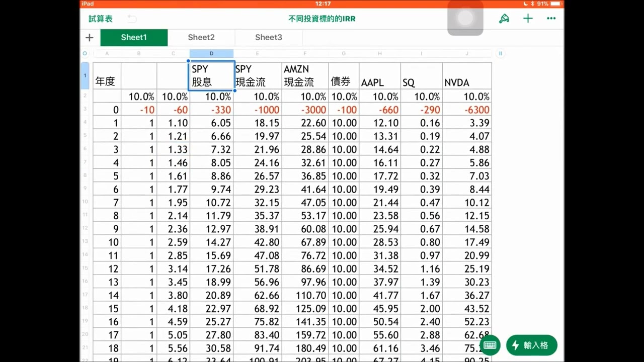Select column I via its header
The image size is (644, 362).
coord(422,53)
